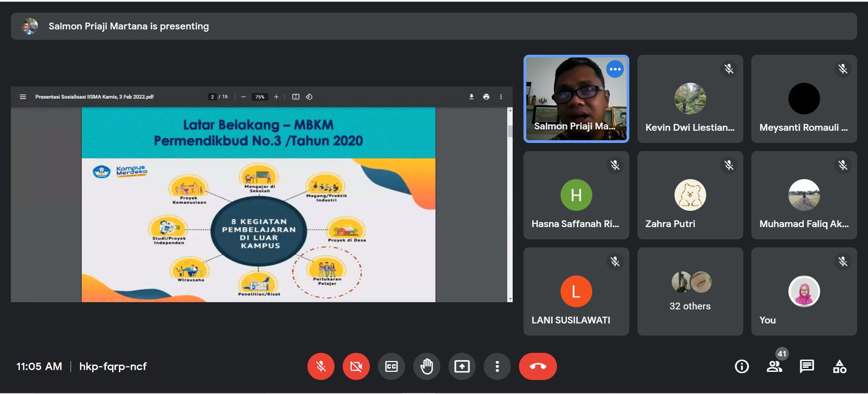The width and height of the screenshot is (868, 394).
Task: Click the PDF page number field
Action: [x=212, y=97]
